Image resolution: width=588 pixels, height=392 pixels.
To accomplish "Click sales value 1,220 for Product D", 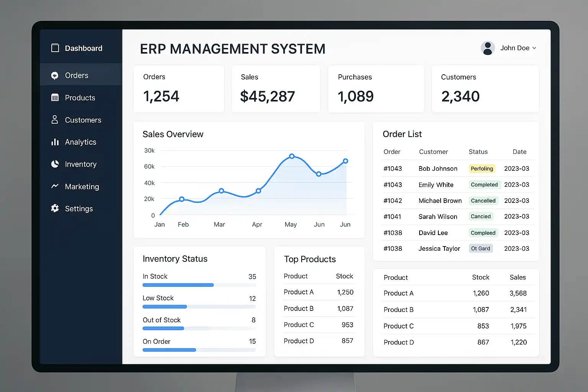I will pos(519,342).
